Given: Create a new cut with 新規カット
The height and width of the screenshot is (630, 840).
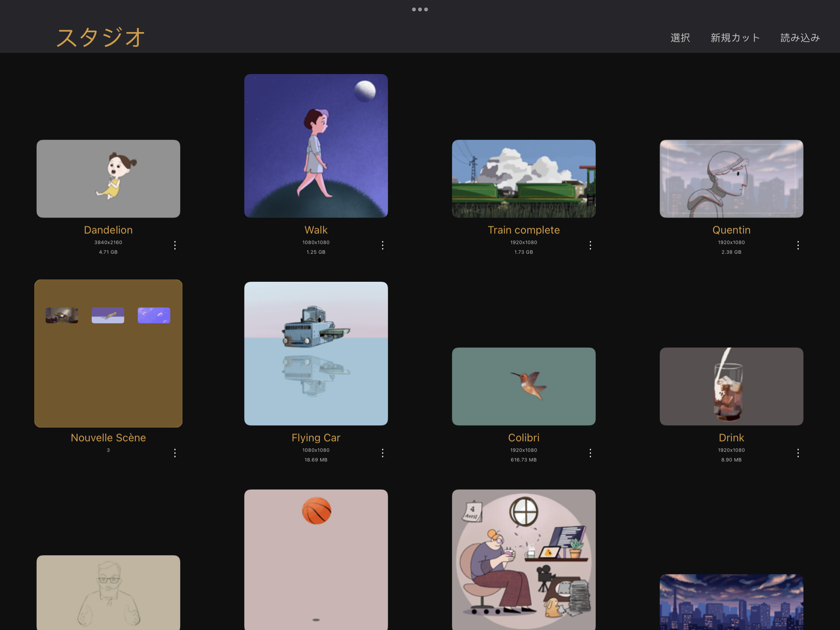Looking at the screenshot, I should click(x=735, y=38).
